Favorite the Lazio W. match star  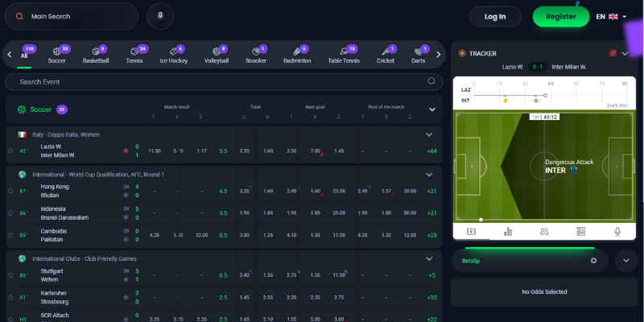pos(10,151)
